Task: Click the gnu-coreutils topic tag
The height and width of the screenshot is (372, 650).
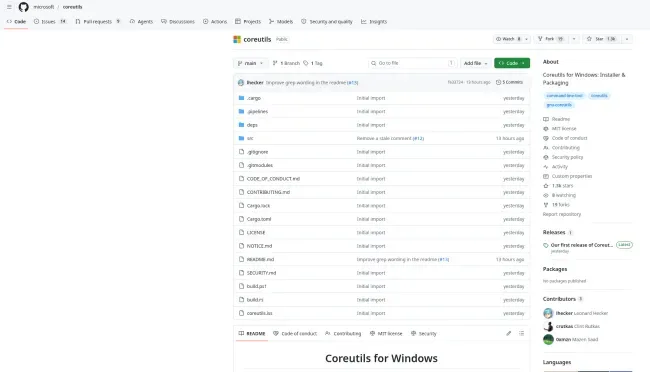Action: pyautogui.click(x=559, y=105)
